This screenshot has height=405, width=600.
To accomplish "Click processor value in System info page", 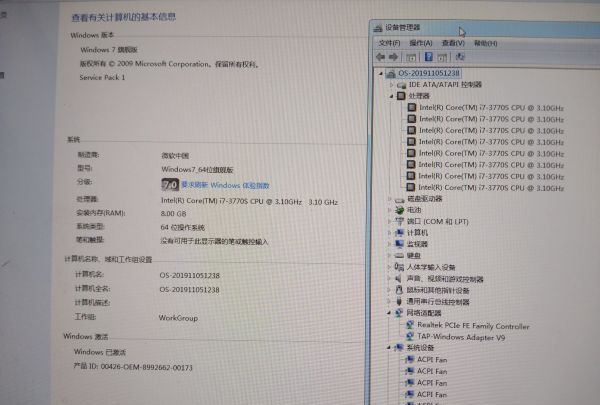I will (249, 201).
